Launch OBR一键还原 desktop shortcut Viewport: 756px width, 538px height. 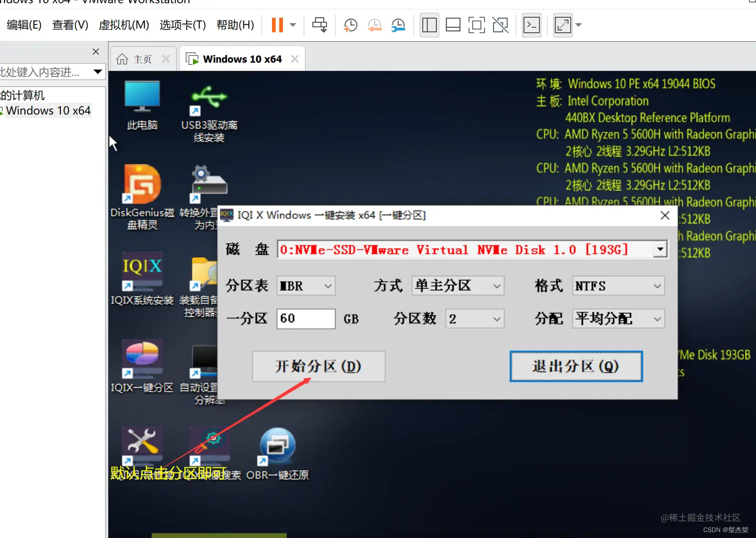pos(277,454)
